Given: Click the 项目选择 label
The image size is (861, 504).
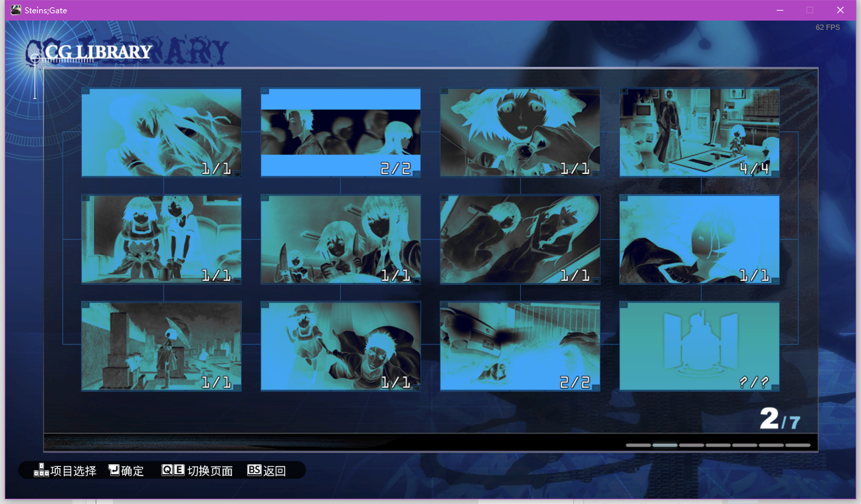Looking at the screenshot, I should tap(74, 471).
